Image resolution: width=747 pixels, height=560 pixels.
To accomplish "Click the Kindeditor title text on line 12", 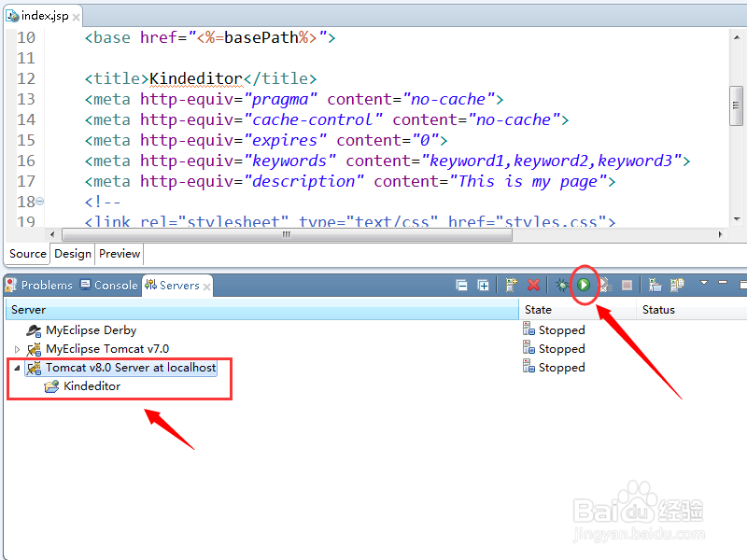I will (x=196, y=78).
